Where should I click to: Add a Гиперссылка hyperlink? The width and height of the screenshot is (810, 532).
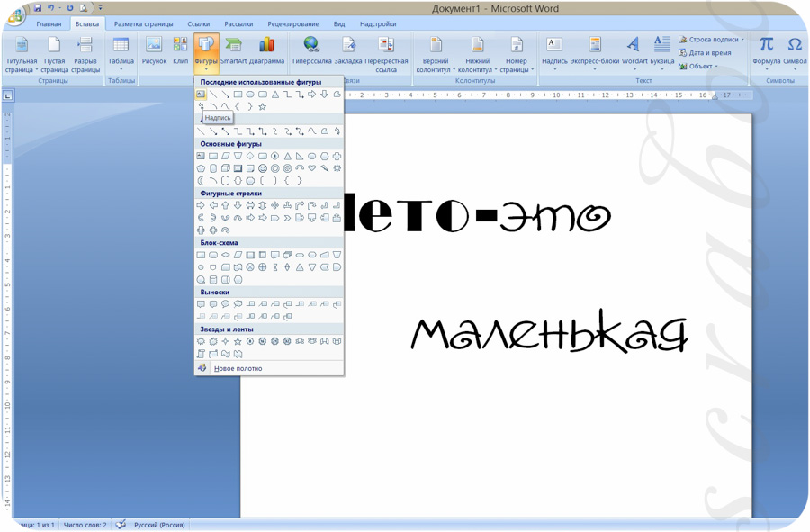coord(311,50)
